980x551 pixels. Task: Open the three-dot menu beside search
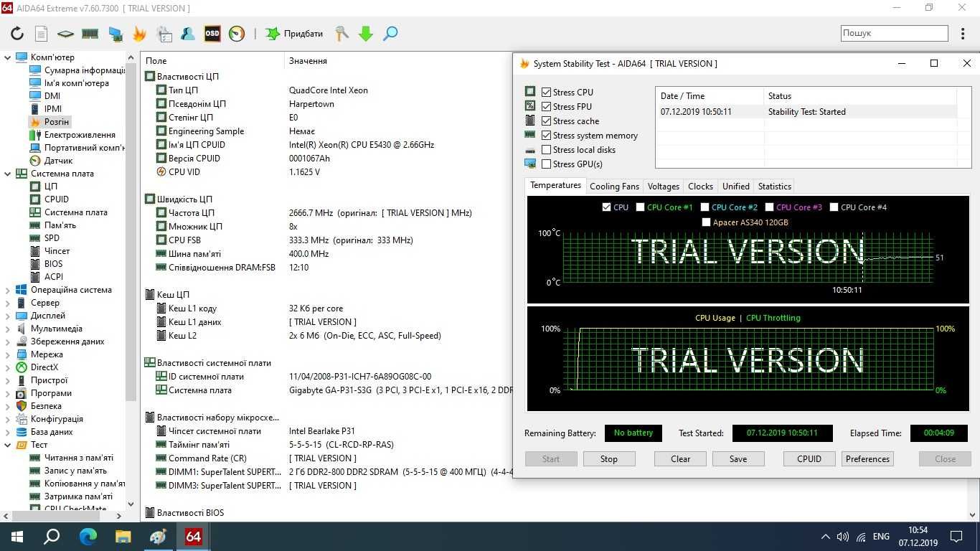[x=963, y=33]
